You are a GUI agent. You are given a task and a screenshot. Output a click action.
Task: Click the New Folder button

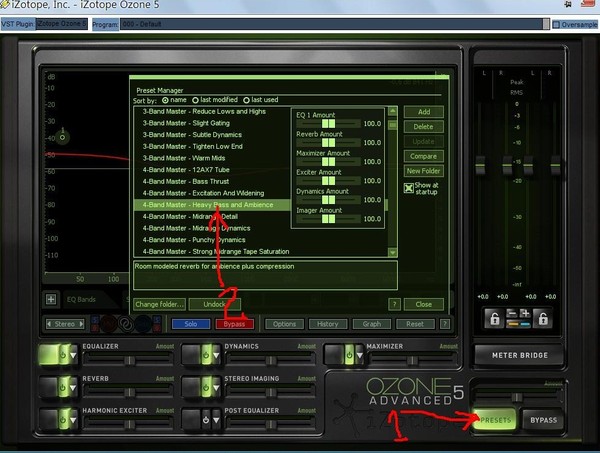click(423, 171)
